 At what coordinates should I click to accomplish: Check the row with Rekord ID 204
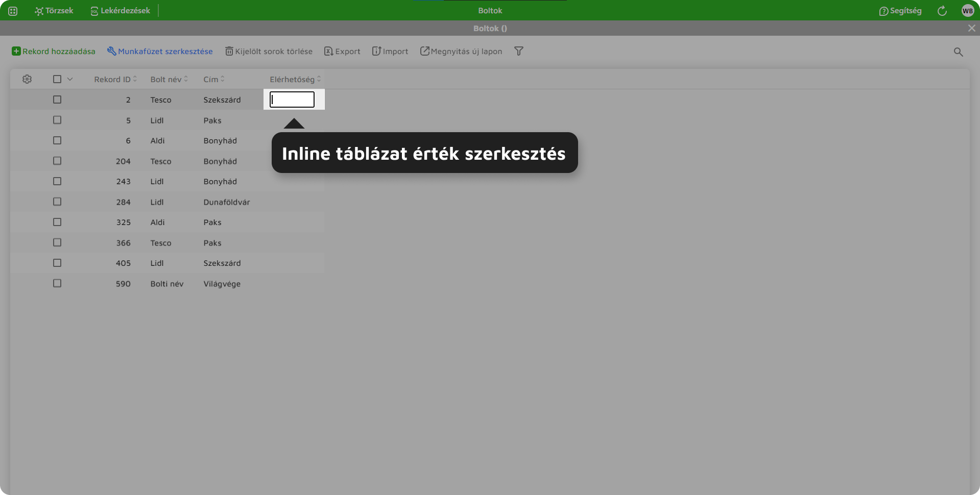pyautogui.click(x=57, y=161)
